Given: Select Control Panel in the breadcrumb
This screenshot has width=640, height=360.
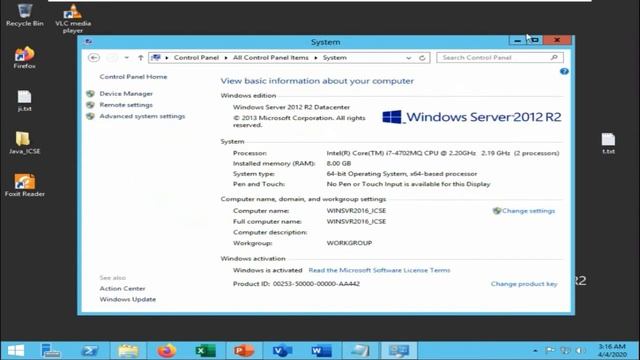Looking at the screenshot, I should pos(196,58).
